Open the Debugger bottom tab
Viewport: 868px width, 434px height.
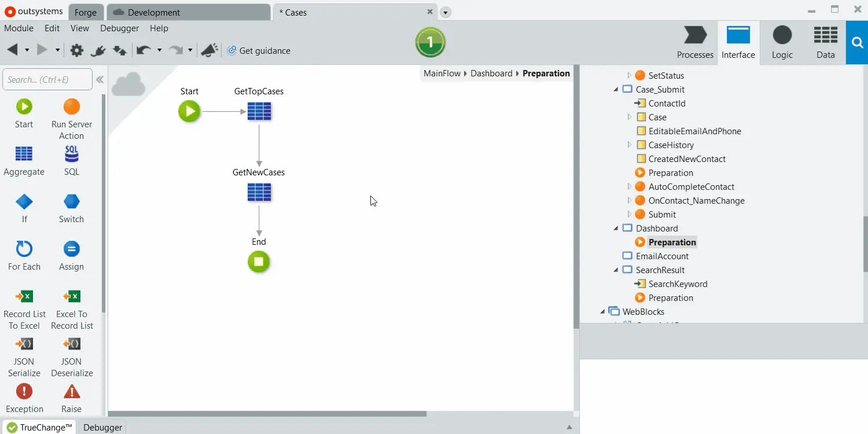[x=102, y=427]
